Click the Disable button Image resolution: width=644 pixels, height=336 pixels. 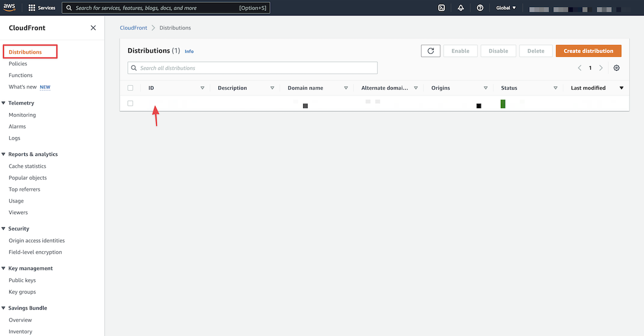pyautogui.click(x=498, y=51)
